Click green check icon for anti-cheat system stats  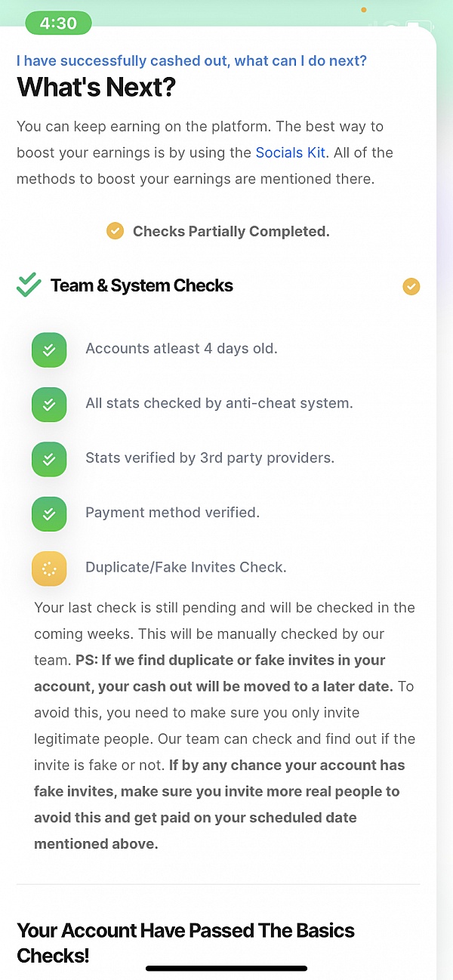49,404
